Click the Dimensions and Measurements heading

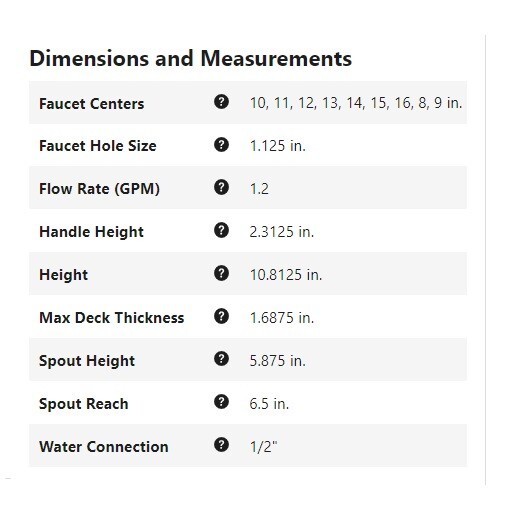pos(190,59)
